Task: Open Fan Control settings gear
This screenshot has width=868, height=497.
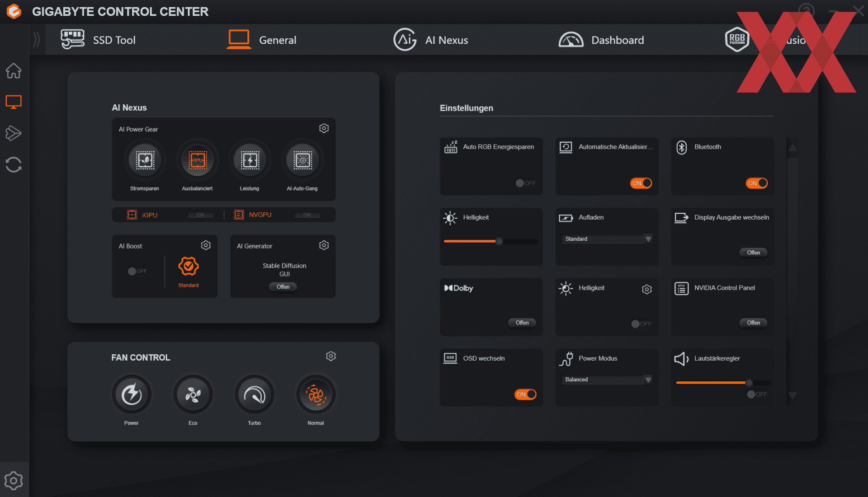Action: tap(331, 356)
